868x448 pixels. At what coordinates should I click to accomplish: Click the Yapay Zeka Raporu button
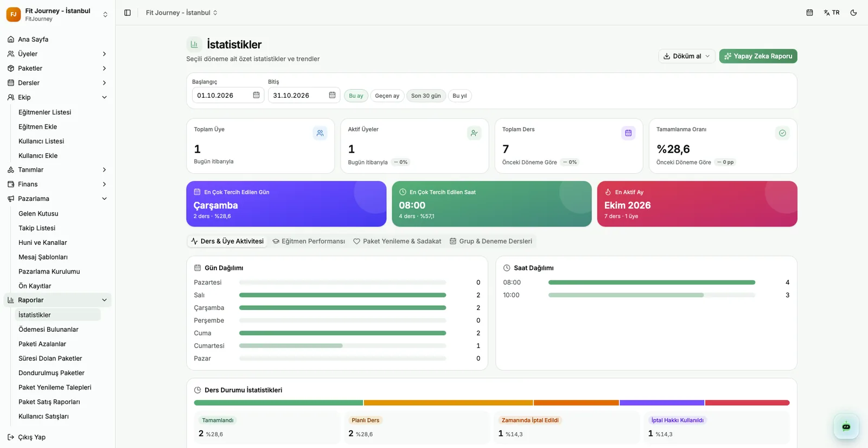[758, 56]
